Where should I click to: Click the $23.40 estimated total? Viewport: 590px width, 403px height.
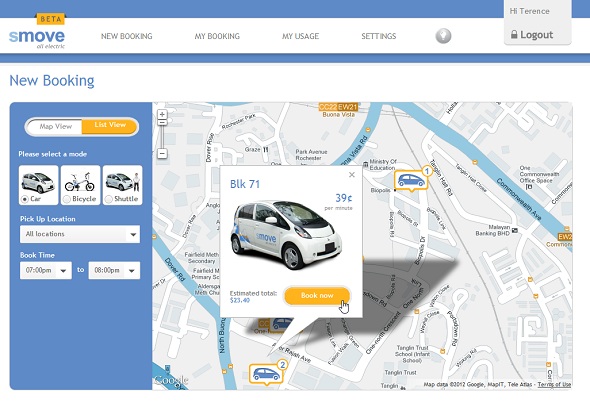240,300
